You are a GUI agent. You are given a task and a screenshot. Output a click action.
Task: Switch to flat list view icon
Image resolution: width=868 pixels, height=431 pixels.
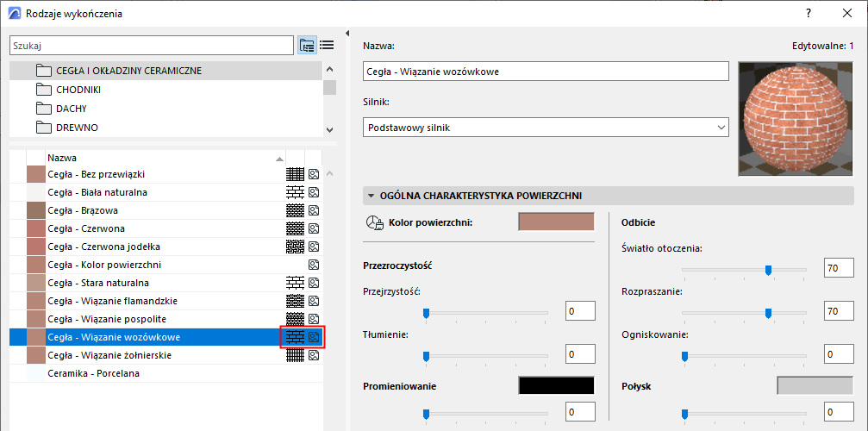[x=327, y=46]
